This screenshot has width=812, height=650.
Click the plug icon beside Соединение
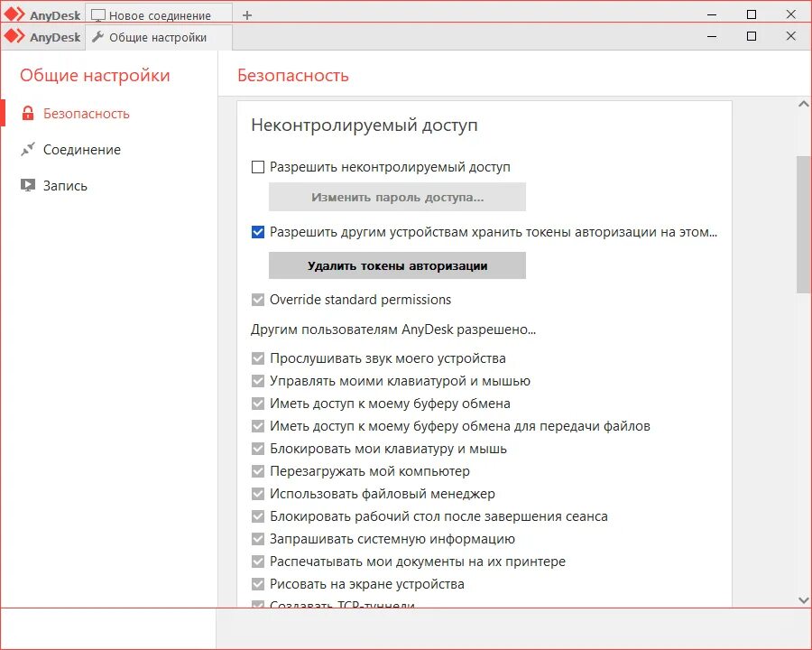[28, 149]
